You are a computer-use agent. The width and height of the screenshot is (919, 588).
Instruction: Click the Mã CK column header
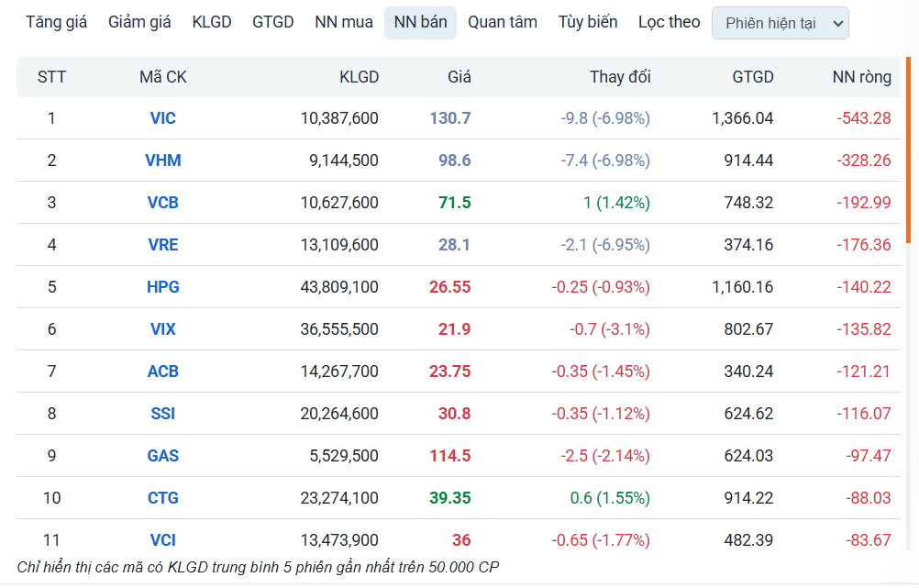pos(163,77)
